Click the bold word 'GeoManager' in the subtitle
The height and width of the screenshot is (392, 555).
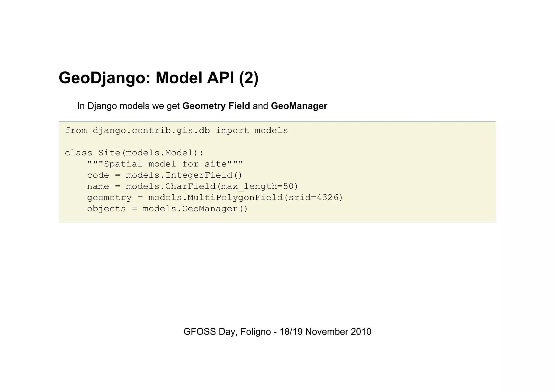pyautogui.click(x=299, y=106)
